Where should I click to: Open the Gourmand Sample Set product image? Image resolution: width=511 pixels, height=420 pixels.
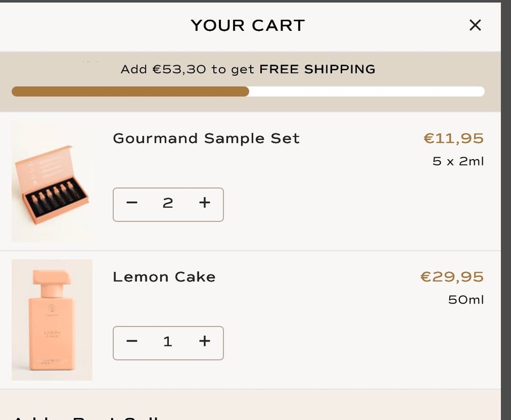52,182
